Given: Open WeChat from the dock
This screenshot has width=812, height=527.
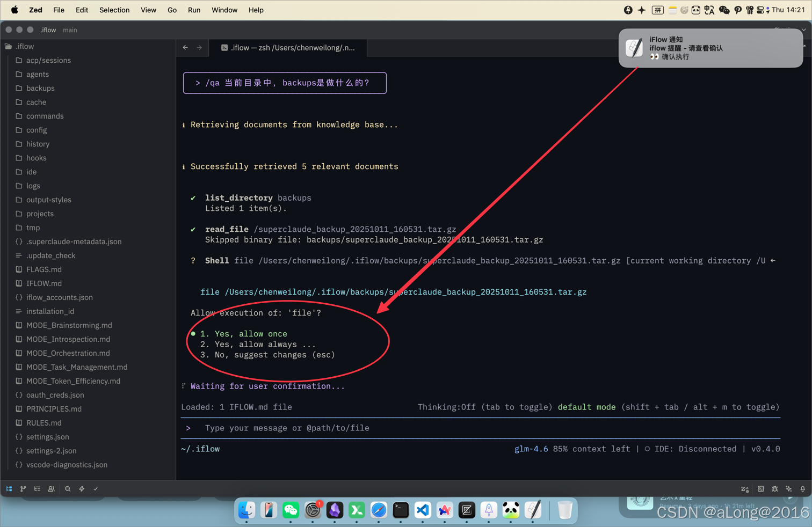Looking at the screenshot, I should point(291,510).
